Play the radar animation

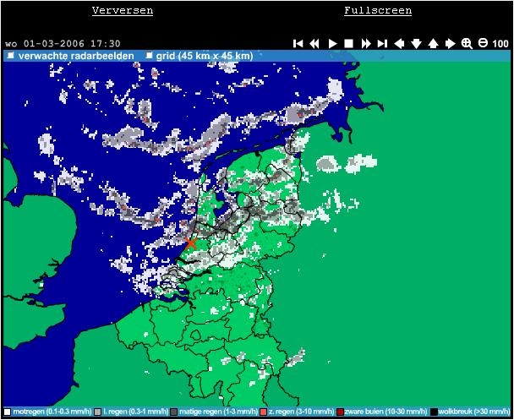click(x=332, y=43)
